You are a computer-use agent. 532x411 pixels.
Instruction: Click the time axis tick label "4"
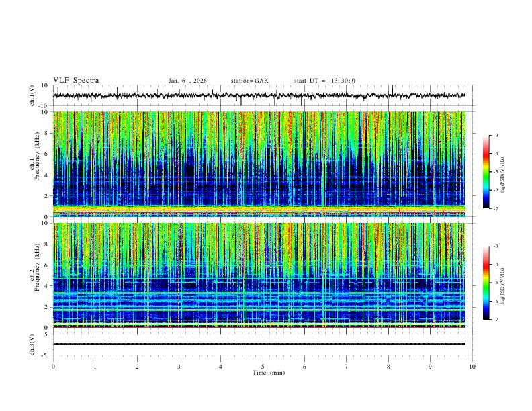coord(221,367)
